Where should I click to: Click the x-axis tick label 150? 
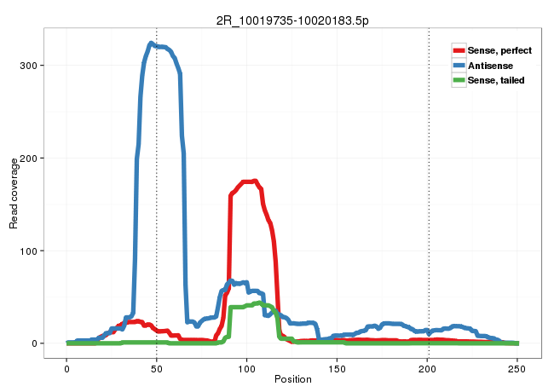(x=338, y=366)
